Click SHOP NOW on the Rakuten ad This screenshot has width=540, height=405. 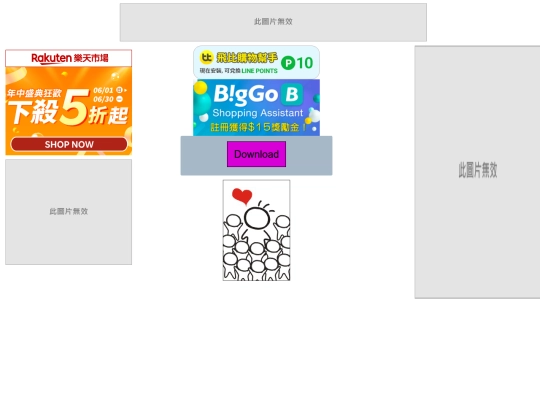click(x=69, y=144)
